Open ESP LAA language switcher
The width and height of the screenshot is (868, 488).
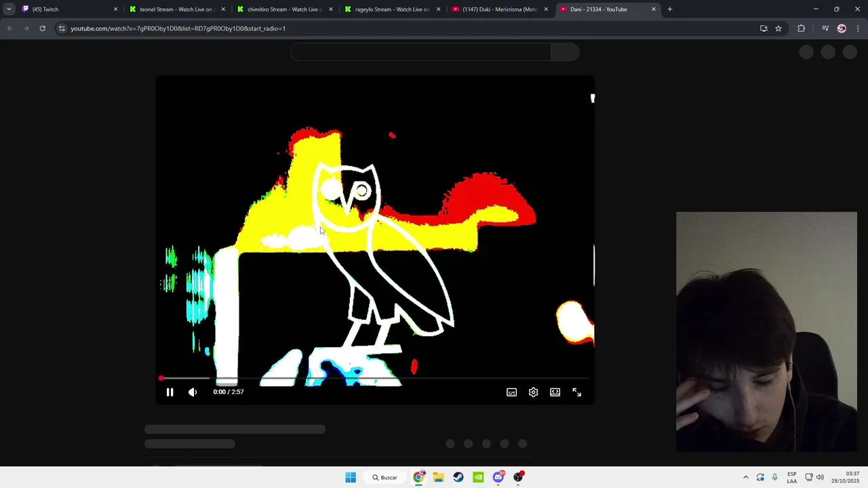pyautogui.click(x=792, y=477)
